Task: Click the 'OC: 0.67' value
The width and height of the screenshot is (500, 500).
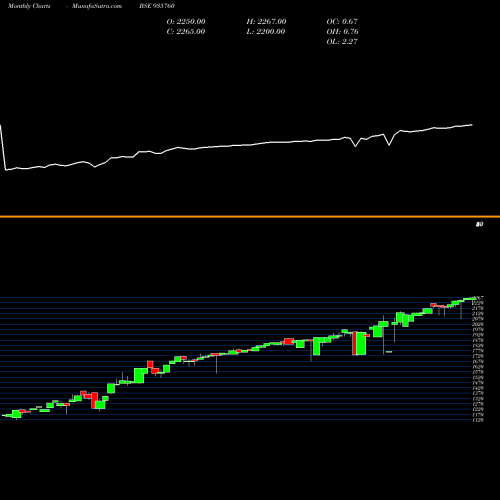Action: [x=342, y=22]
